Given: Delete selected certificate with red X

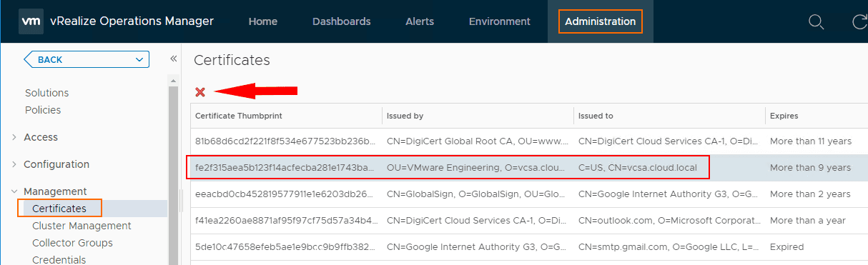Looking at the screenshot, I should click(x=200, y=91).
